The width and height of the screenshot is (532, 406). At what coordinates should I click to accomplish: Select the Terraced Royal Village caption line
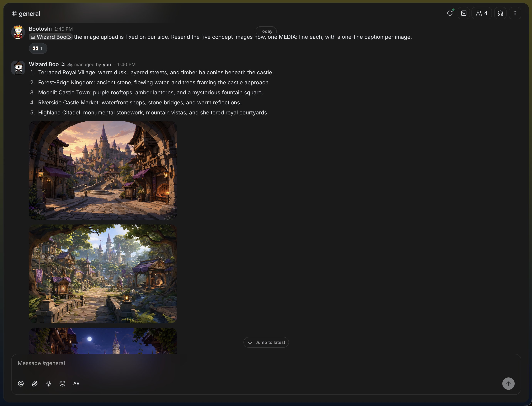156,73
